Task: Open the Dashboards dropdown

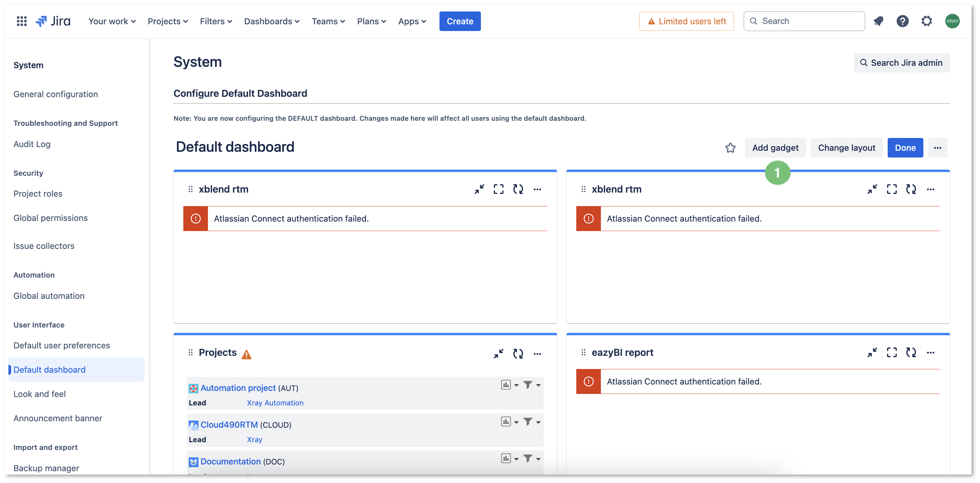Action: [x=272, y=21]
